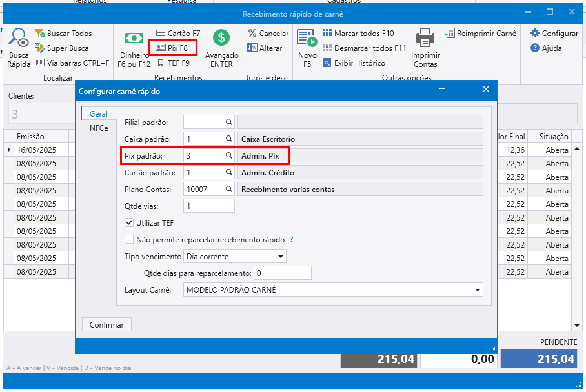Click the blue question mark help icon

[x=292, y=240]
